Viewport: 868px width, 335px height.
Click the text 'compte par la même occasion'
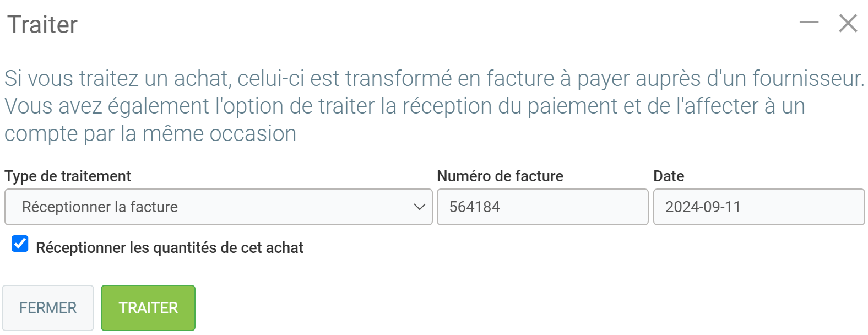pos(150,134)
